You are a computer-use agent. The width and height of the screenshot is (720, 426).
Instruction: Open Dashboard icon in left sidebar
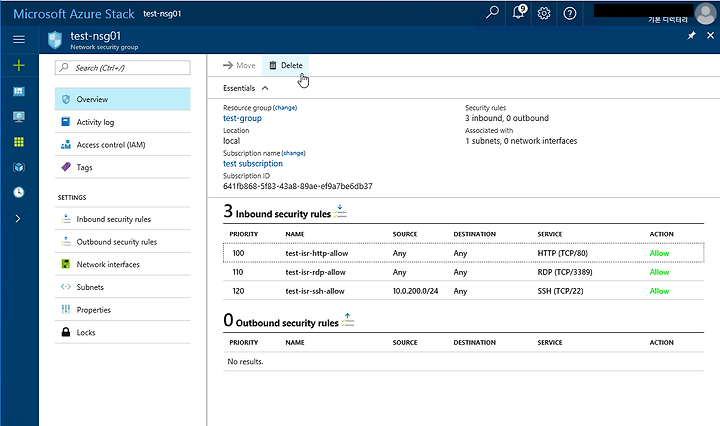coord(19,91)
